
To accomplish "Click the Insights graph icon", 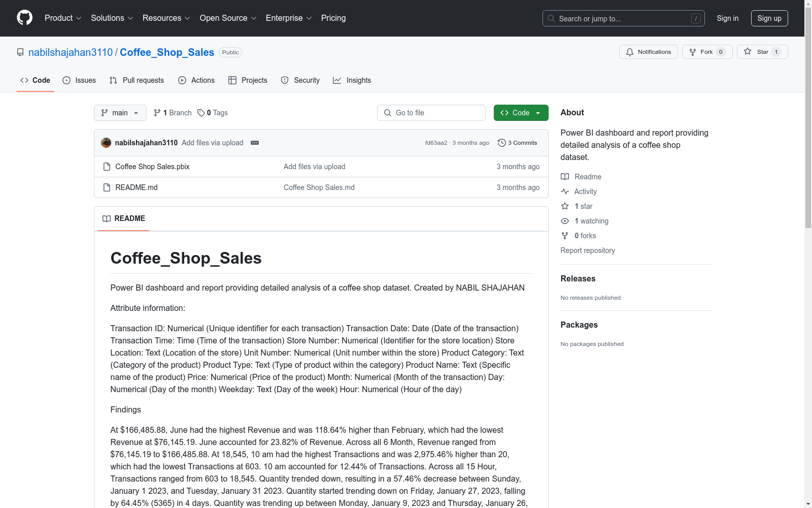I will (x=337, y=80).
